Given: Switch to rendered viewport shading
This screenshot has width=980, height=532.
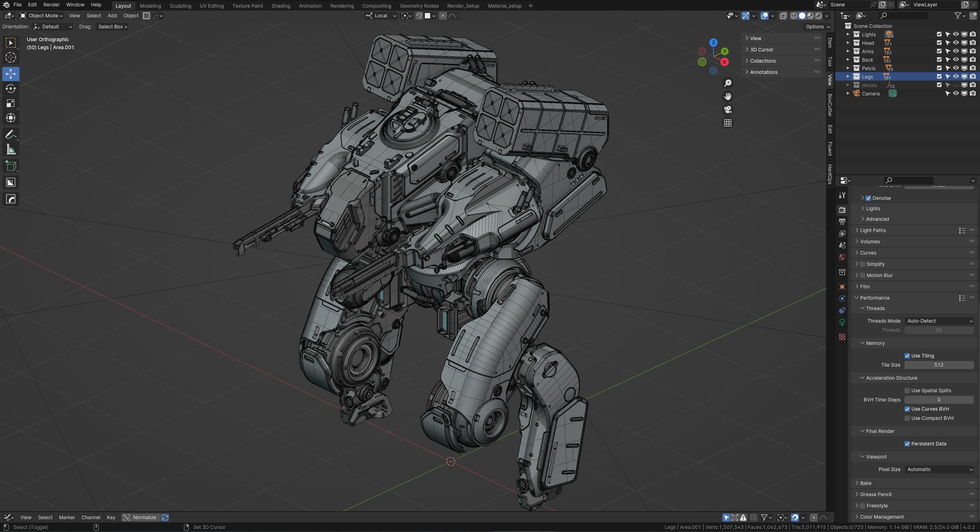Looking at the screenshot, I should [819, 16].
